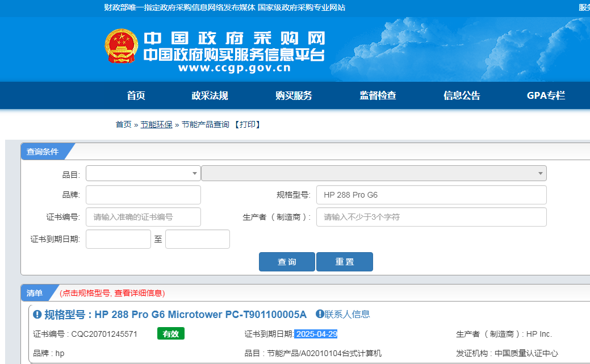Click www.ccgp.gov.cn site address in banner
This screenshot has height=364, width=590.
[x=235, y=68]
